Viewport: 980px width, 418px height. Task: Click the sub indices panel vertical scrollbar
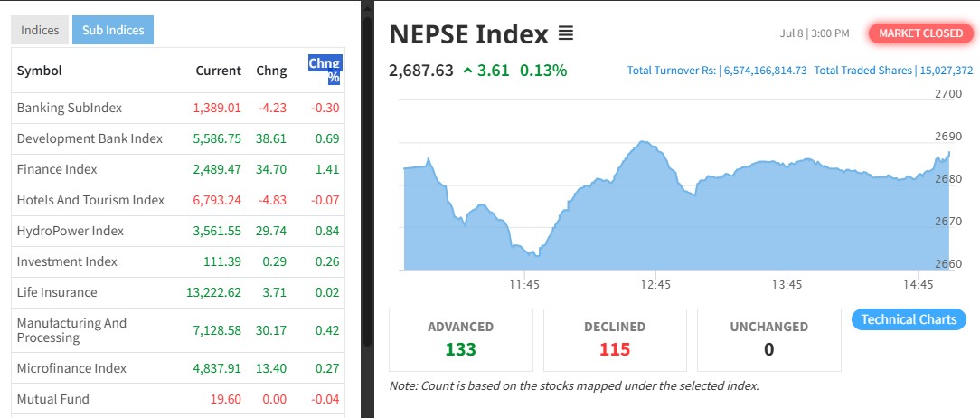pyautogui.click(x=367, y=181)
